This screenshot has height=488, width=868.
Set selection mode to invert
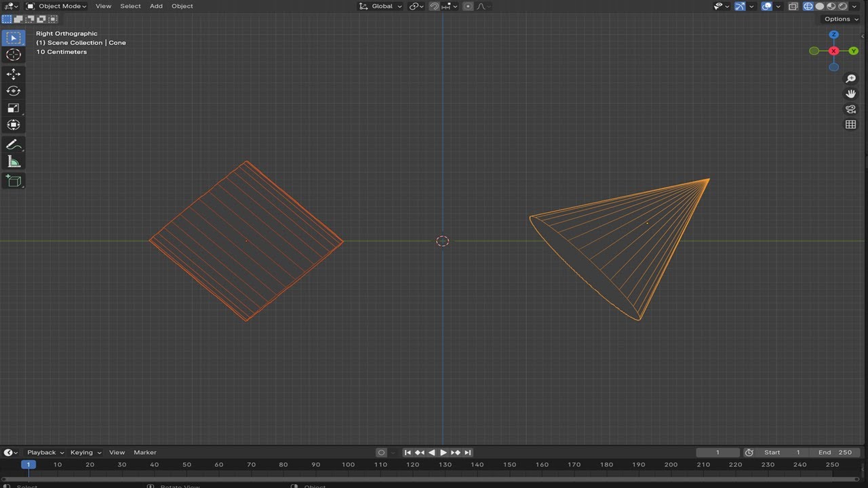tap(41, 19)
